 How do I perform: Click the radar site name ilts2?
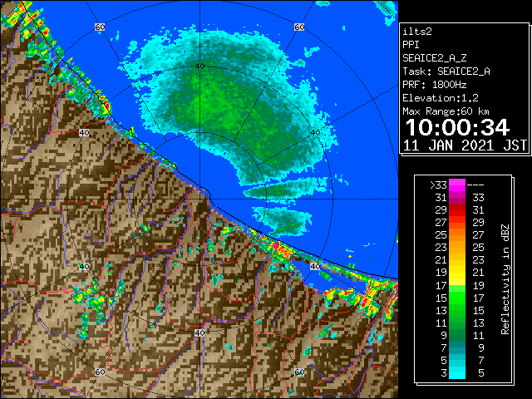tap(417, 32)
